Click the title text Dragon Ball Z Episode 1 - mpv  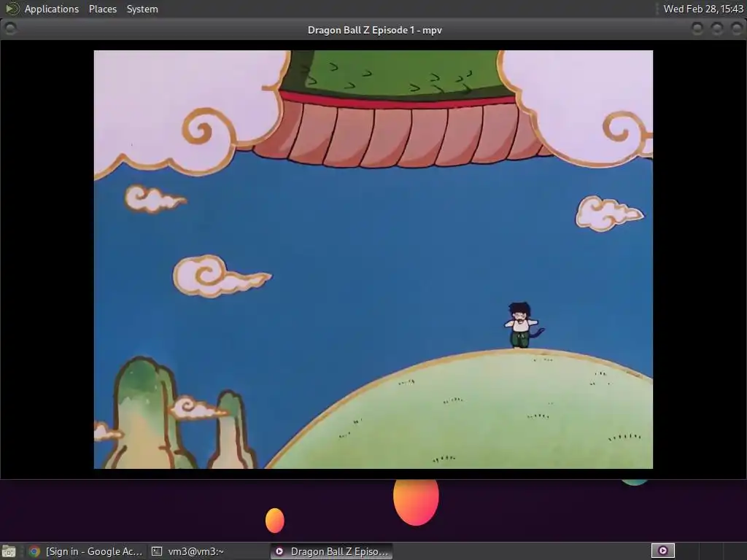(x=374, y=30)
